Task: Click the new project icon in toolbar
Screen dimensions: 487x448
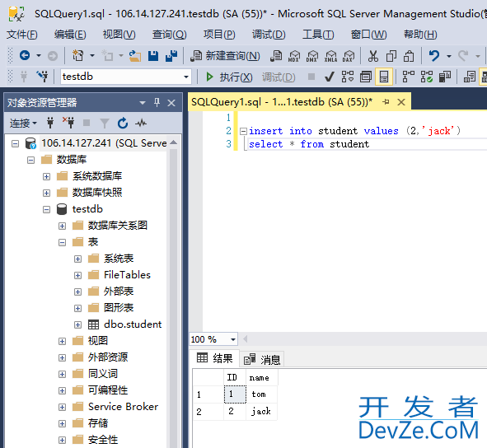Action: click(77, 56)
